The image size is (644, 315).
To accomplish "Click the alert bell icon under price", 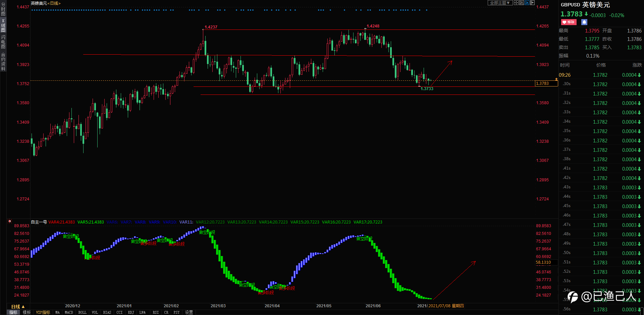I will pyautogui.click(x=584, y=22).
